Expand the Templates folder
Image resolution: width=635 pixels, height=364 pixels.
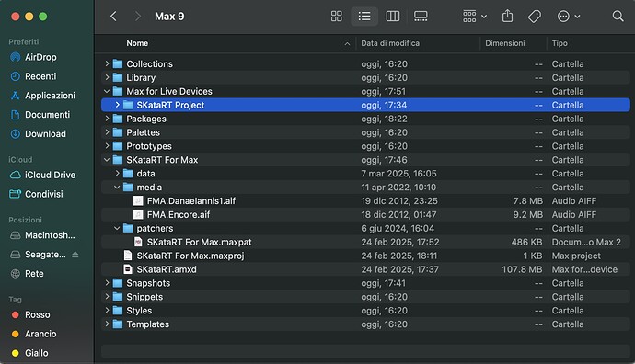click(x=107, y=324)
